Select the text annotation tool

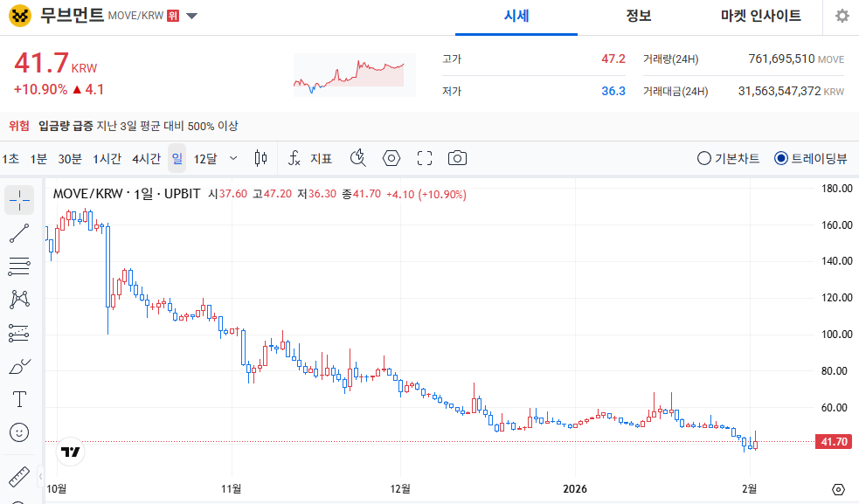[x=19, y=399]
